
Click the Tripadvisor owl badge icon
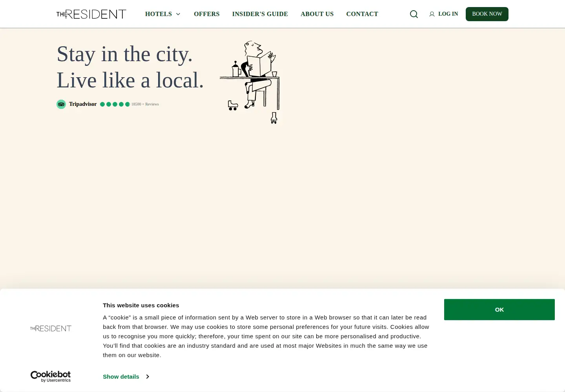(x=61, y=104)
